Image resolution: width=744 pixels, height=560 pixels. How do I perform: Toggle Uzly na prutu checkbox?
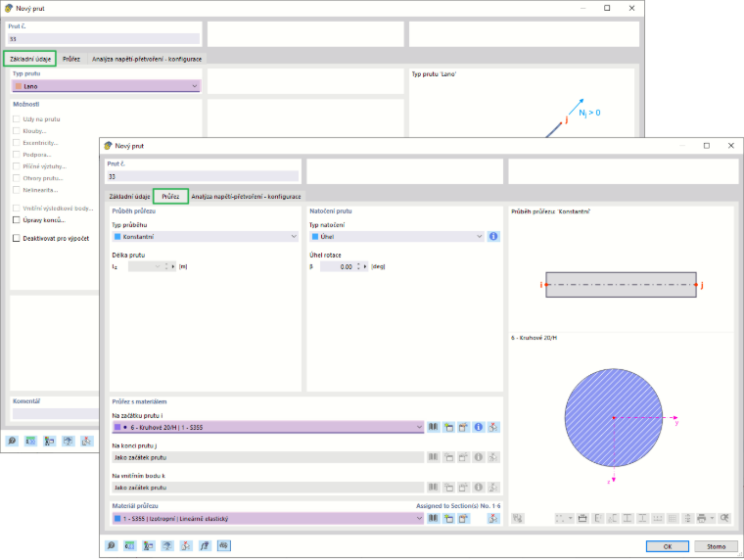[x=16, y=119]
